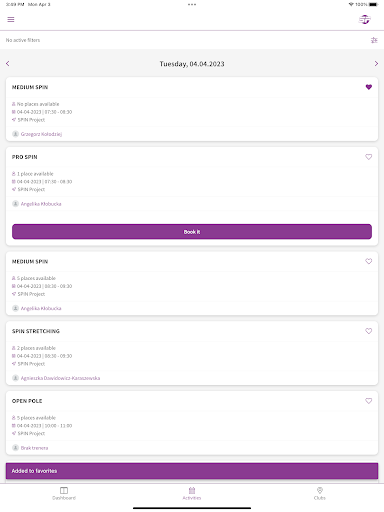This screenshot has width=384, height=512.
Task: Open the filter settings icon
Action: click(374, 40)
